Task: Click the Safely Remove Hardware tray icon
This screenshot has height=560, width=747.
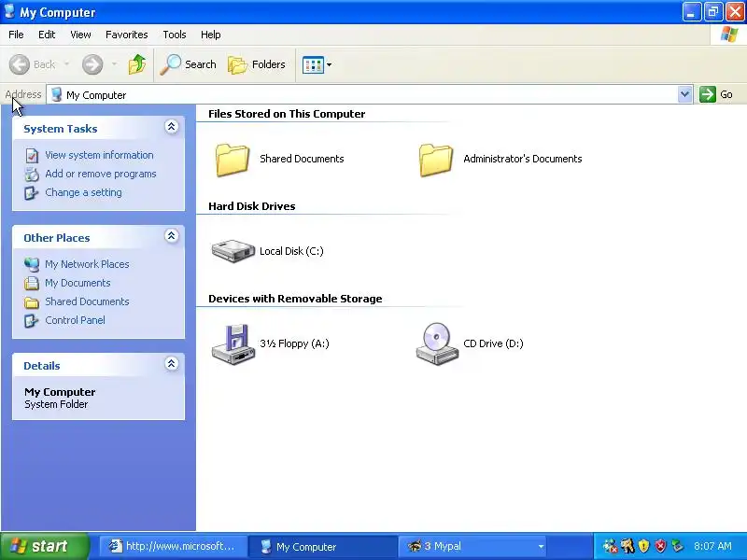Action: pyautogui.click(x=677, y=546)
